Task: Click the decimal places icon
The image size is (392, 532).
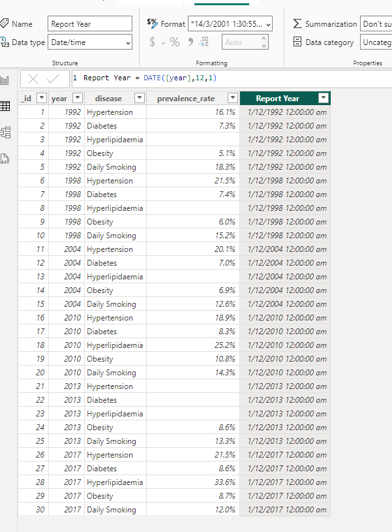Action: [x=204, y=42]
